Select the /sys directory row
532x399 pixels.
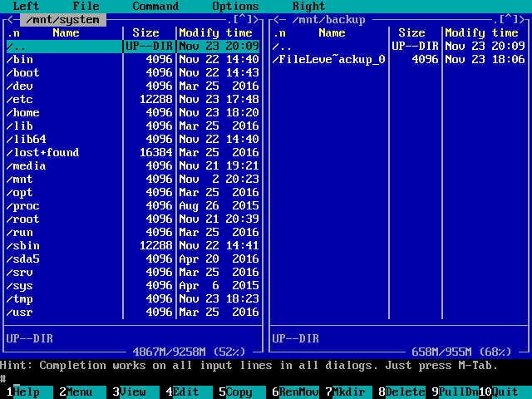pyautogui.click(x=133, y=285)
